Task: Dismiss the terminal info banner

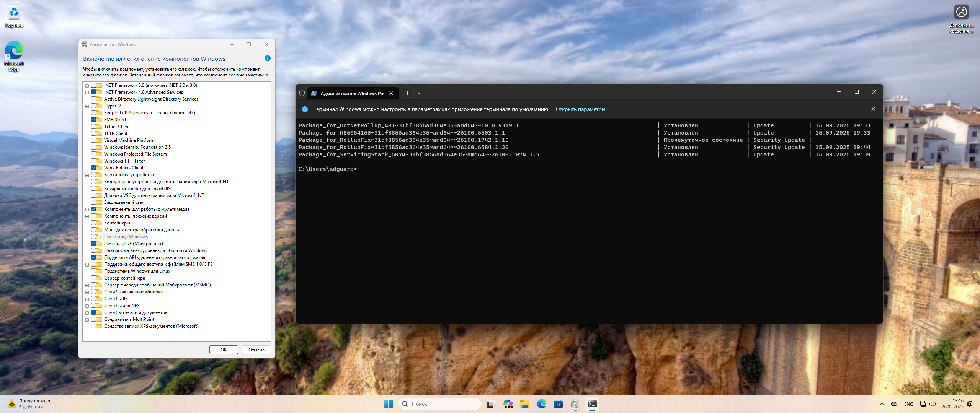Action: pyautogui.click(x=873, y=109)
